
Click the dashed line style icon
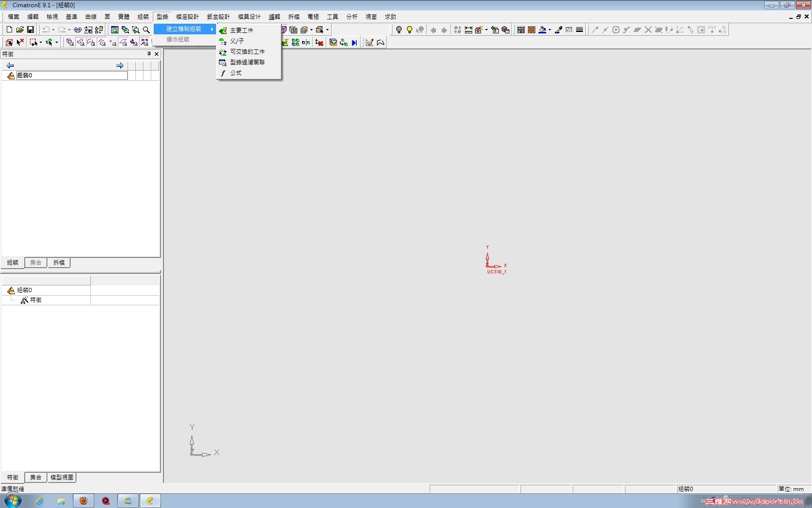[x=569, y=30]
